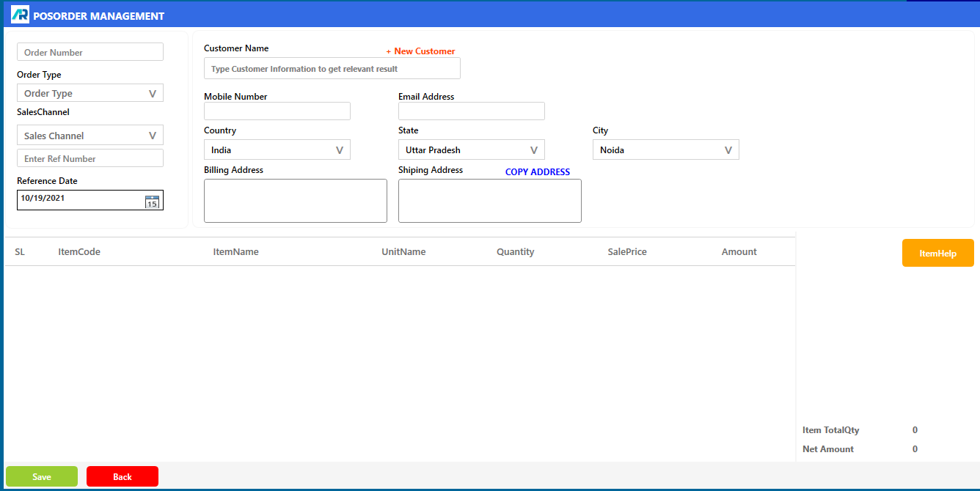Click the Enter Ref Number field

click(x=90, y=158)
